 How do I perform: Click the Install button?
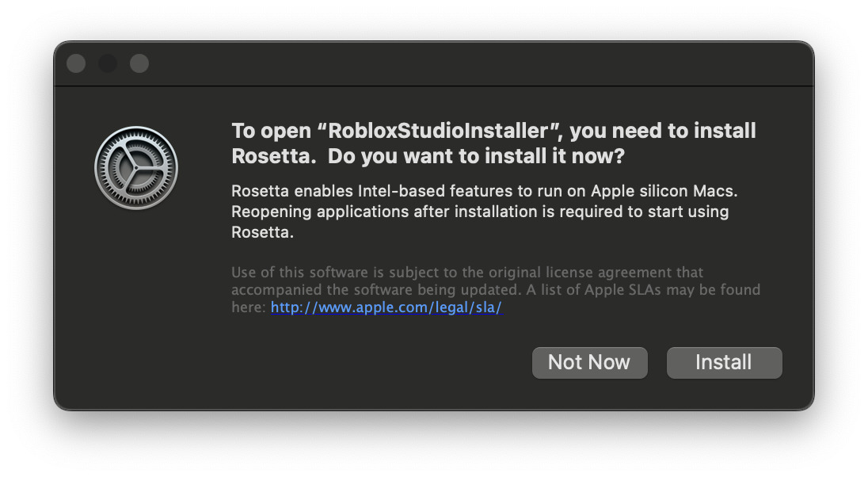(724, 362)
